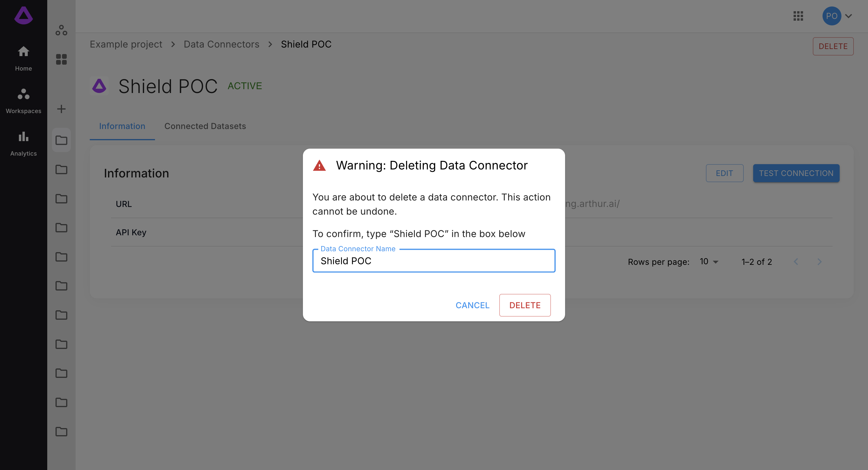Click the plus icon to add project
The height and width of the screenshot is (470, 868).
(x=61, y=109)
